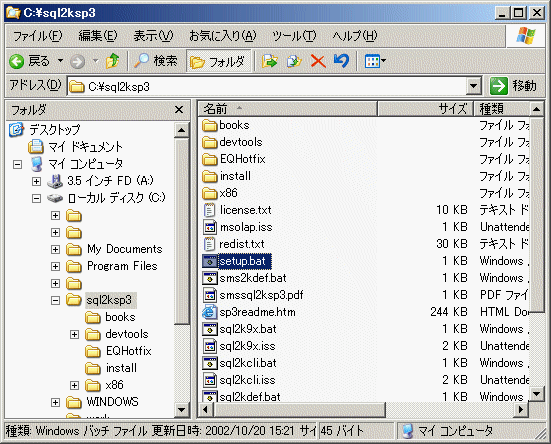The width and height of the screenshot is (551, 444).
Task: Expand the Program Files folder node
Action: [x=55, y=266]
